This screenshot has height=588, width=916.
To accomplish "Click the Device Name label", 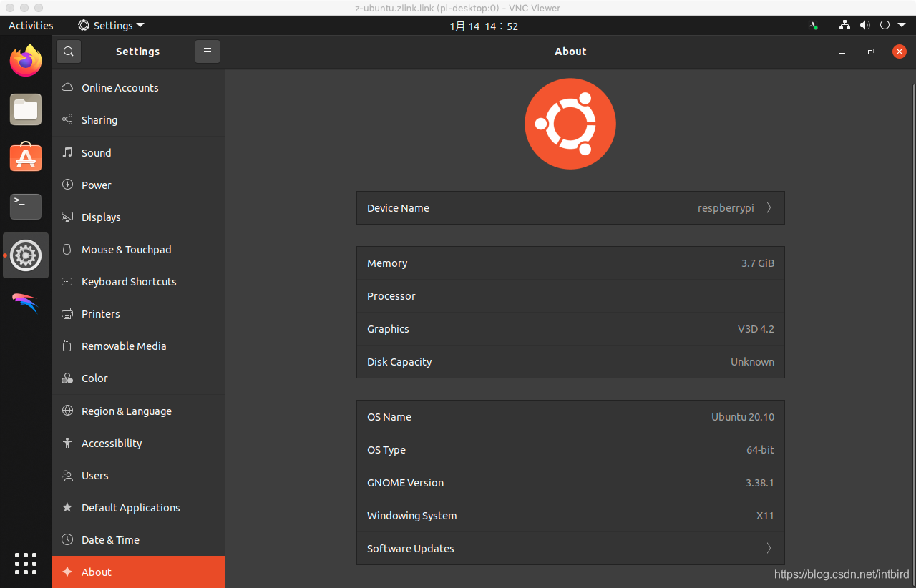I will [x=398, y=207].
